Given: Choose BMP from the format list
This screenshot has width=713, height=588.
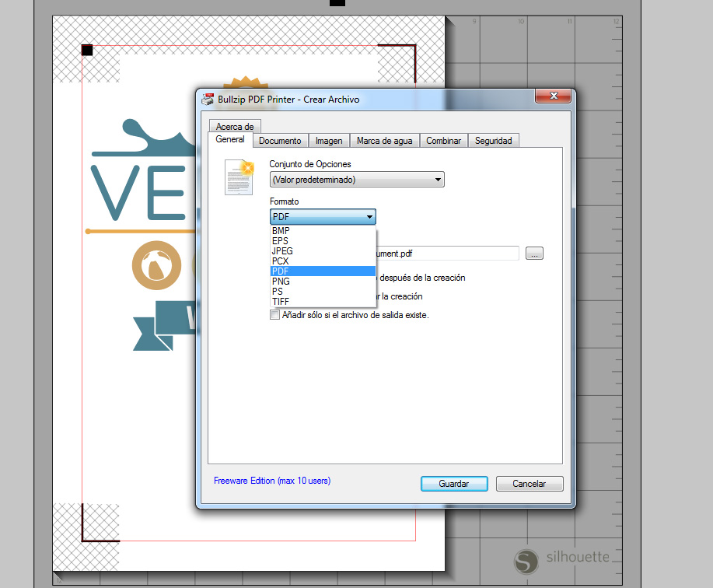Looking at the screenshot, I should (x=323, y=231).
